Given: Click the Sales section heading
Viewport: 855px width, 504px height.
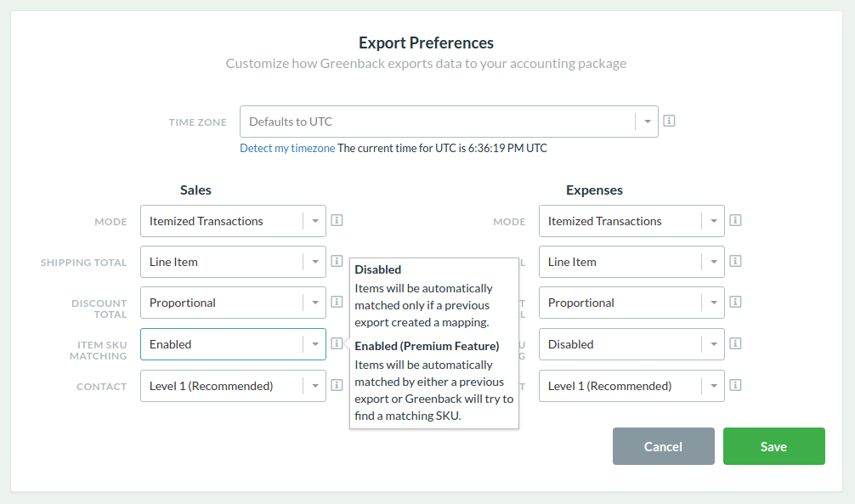Looking at the screenshot, I should (x=195, y=190).
